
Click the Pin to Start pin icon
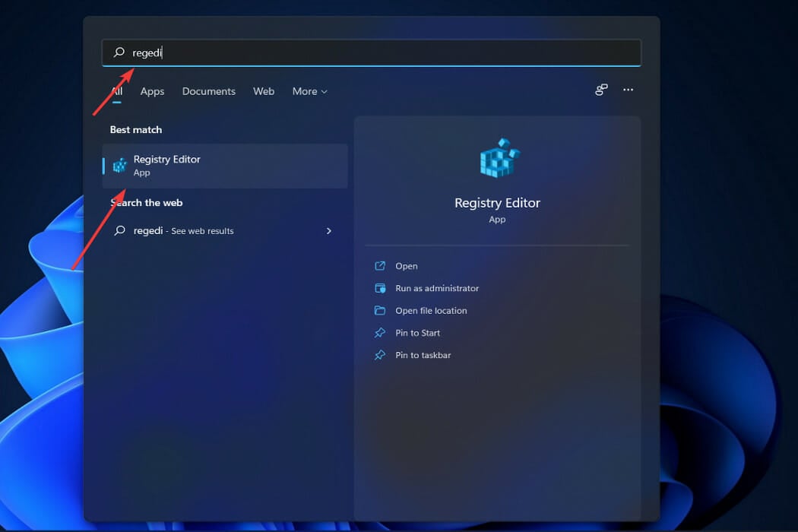pos(380,333)
